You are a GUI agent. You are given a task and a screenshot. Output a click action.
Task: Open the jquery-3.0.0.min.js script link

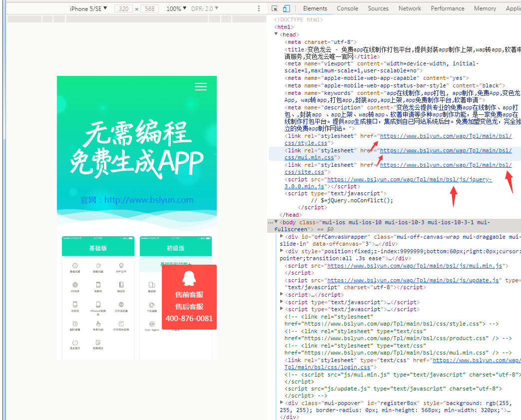388,183
